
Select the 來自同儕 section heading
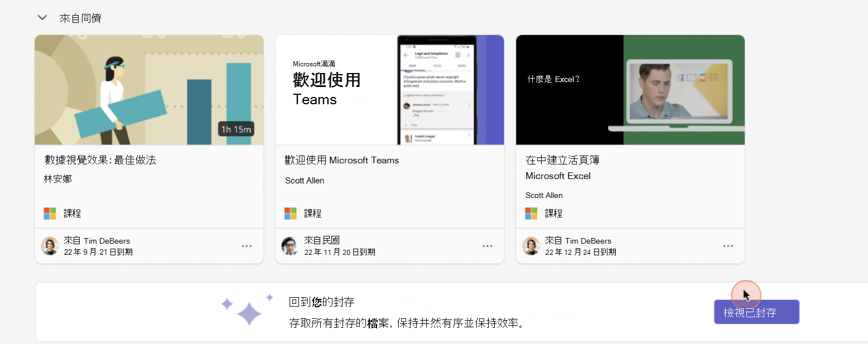[80, 18]
